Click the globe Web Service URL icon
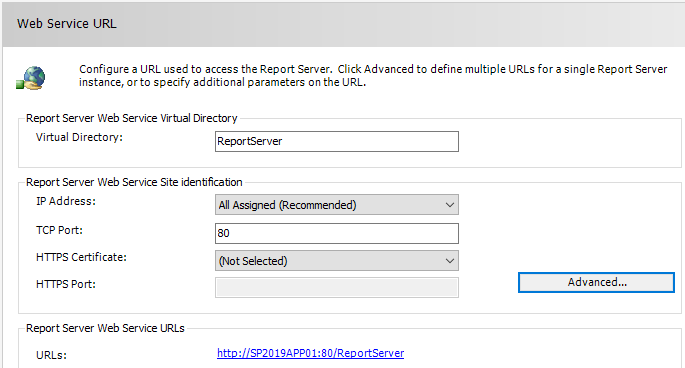This screenshot has height=368, width=685. 31,78
